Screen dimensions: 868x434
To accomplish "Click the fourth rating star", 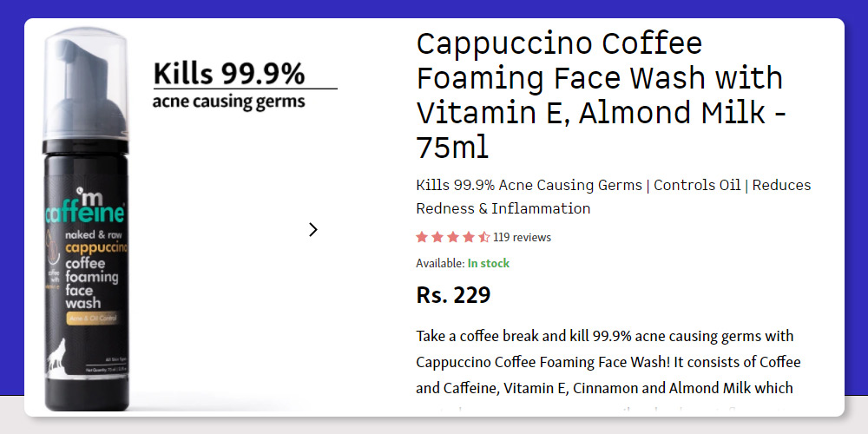I will click(469, 238).
